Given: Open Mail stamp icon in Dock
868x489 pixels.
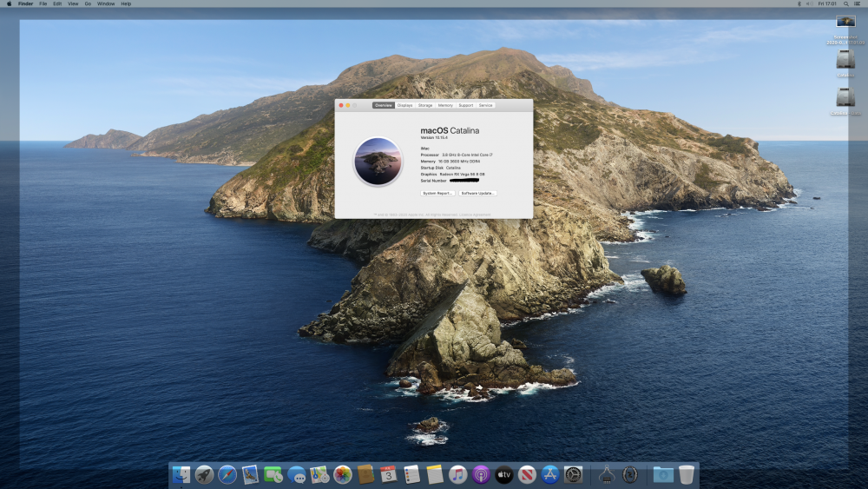Looking at the screenshot, I should coord(250,474).
